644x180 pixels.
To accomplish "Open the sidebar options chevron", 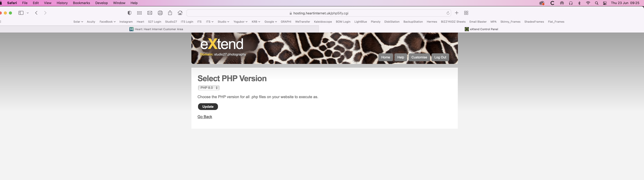I will pyautogui.click(x=28, y=13).
